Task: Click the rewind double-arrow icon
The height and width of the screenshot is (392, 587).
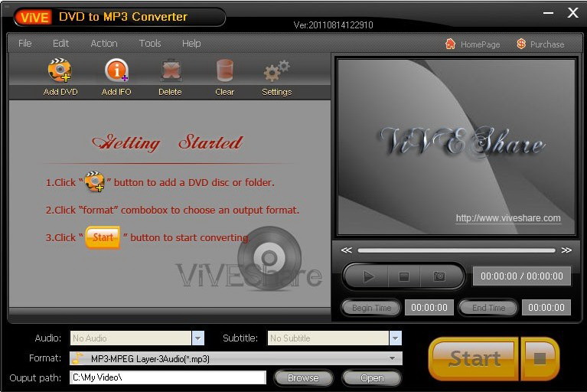Action: pyautogui.click(x=346, y=250)
